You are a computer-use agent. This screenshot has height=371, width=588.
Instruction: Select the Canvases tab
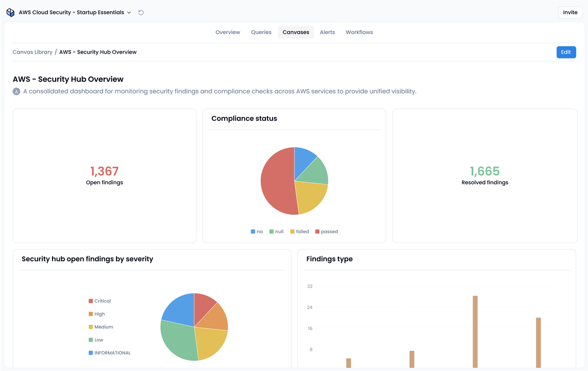coord(296,32)
